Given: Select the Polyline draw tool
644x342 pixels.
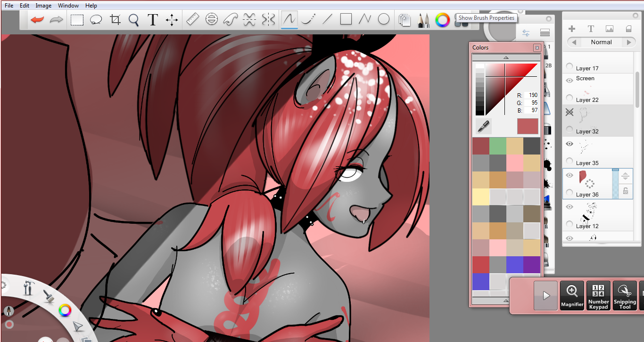Looking at the screenshot, I should (x=365, y=19).
